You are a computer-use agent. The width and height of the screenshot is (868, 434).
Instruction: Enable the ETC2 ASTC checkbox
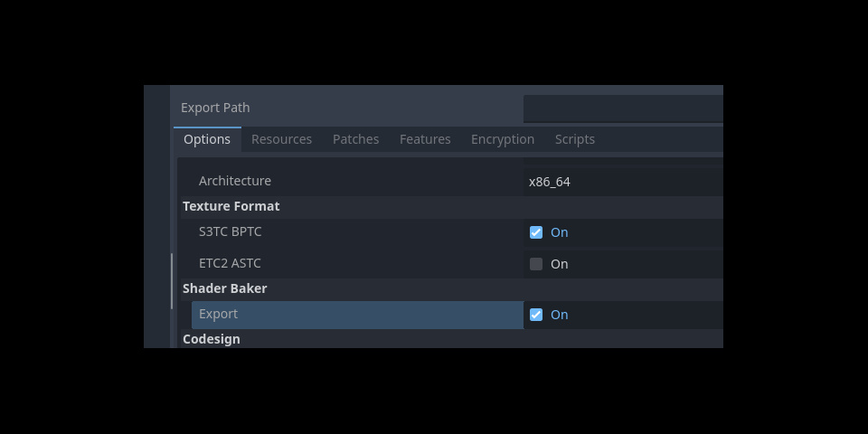[536, 264]
